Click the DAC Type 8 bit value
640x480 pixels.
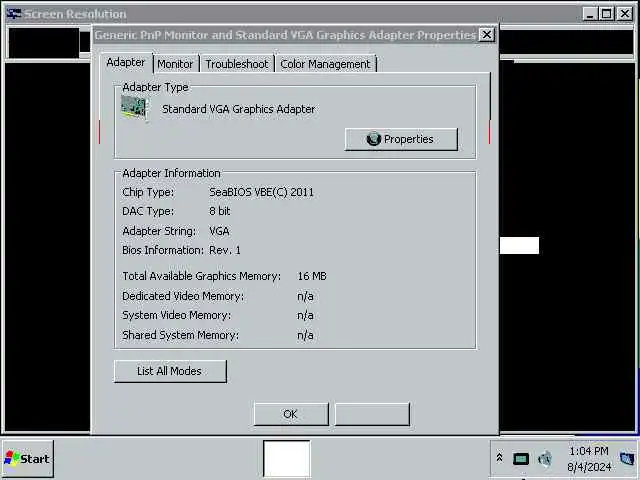220,211
